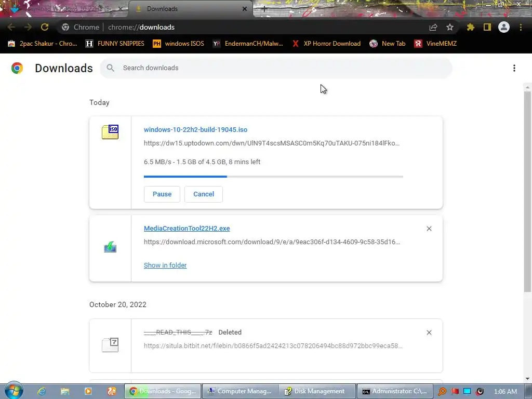532x399 pixels.
Task: Open windows ISOS bookmark
Action: (x=179, y=44)
